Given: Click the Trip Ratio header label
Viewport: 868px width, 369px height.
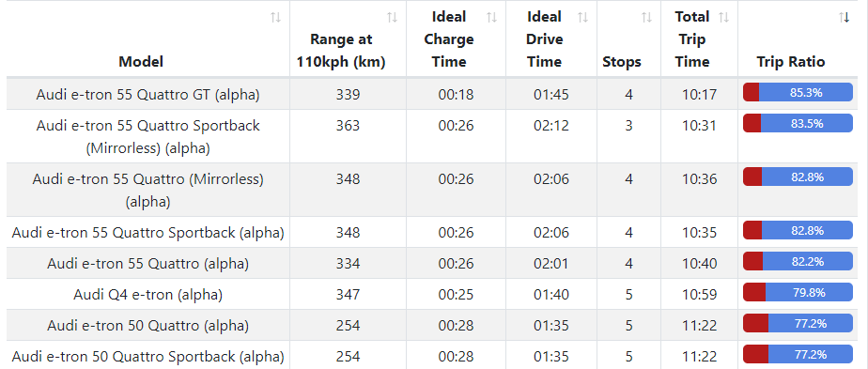Looking at the screenshot, I should pos(791,62).
